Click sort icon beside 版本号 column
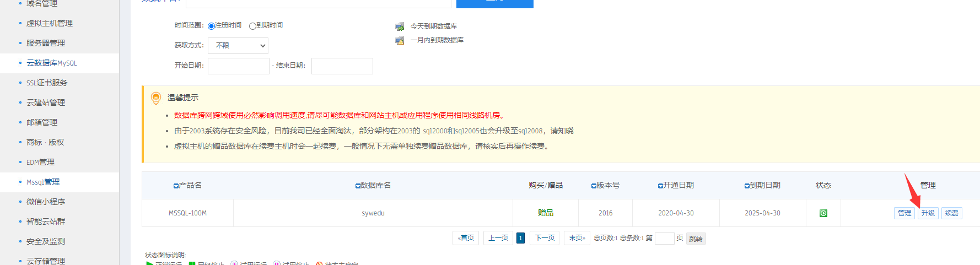The height and width of the screenshot is (265, 980). pos(594,186)
